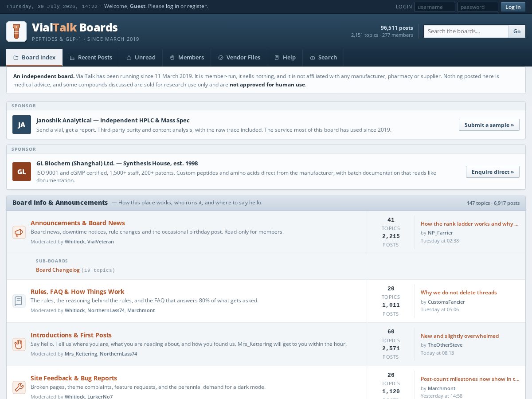Viewport: 532px width, 399px height.
Task: Open the Unread tab
Action: point(141,58)
